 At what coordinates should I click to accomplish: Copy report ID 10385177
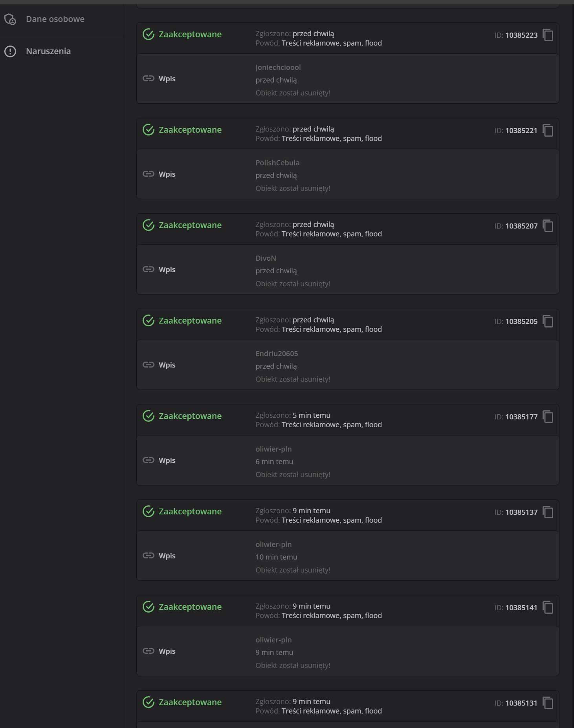tap(548, 417)
